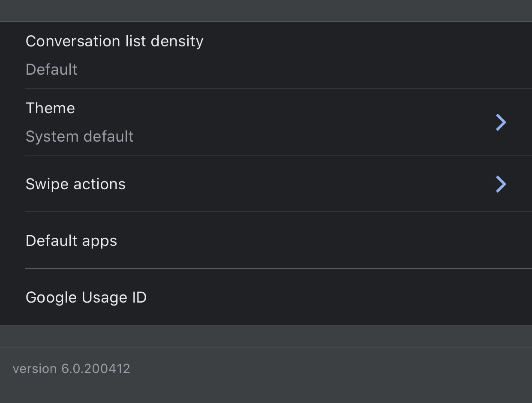Open the Theme setting row
The width and height of the screenshot is (532, 403).
[x=266, y=122]
